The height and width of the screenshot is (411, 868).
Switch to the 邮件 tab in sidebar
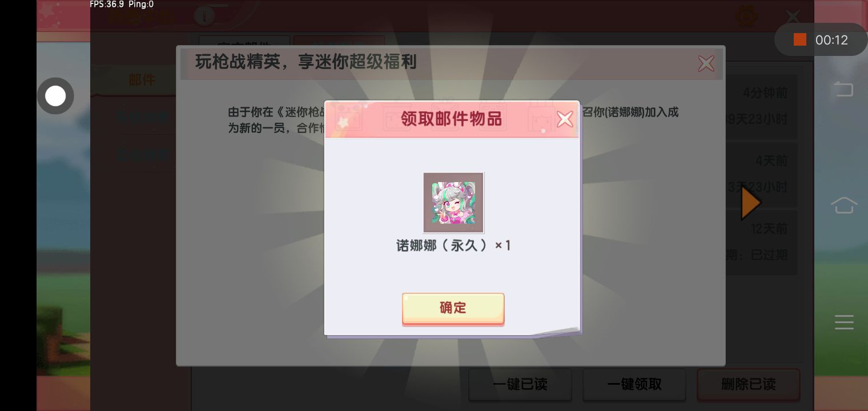[142, 80]
